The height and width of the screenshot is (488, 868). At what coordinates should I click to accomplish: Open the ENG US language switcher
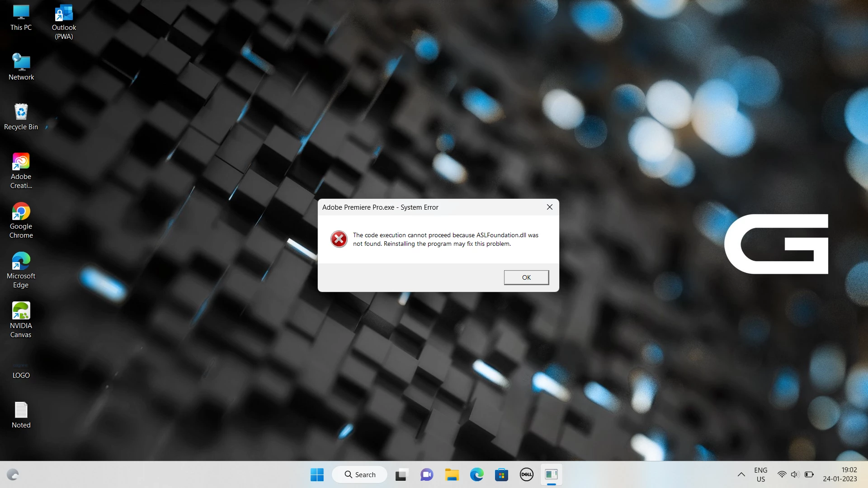[x=760, y=474]
